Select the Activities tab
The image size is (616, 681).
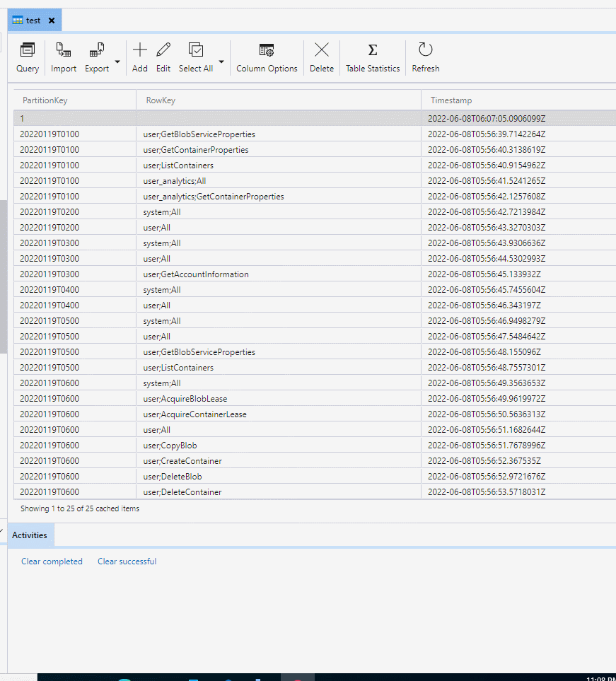click(30, 535)
